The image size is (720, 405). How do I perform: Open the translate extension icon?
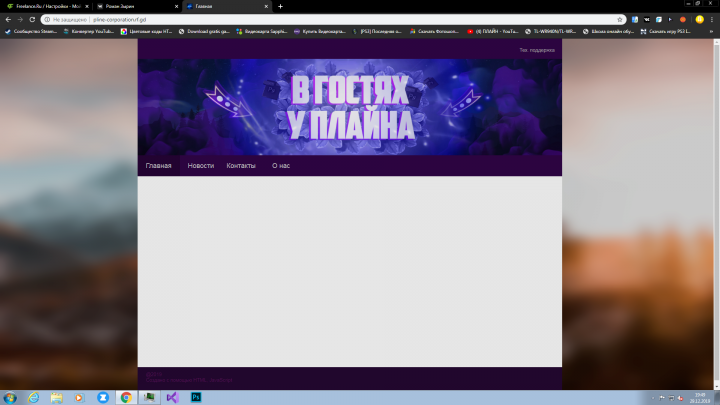point(635,20)
